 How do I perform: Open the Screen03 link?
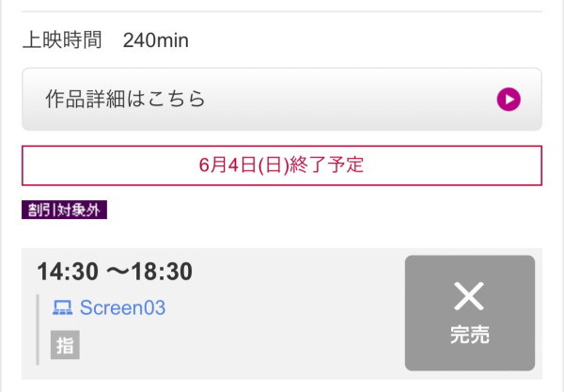(122, 307)
